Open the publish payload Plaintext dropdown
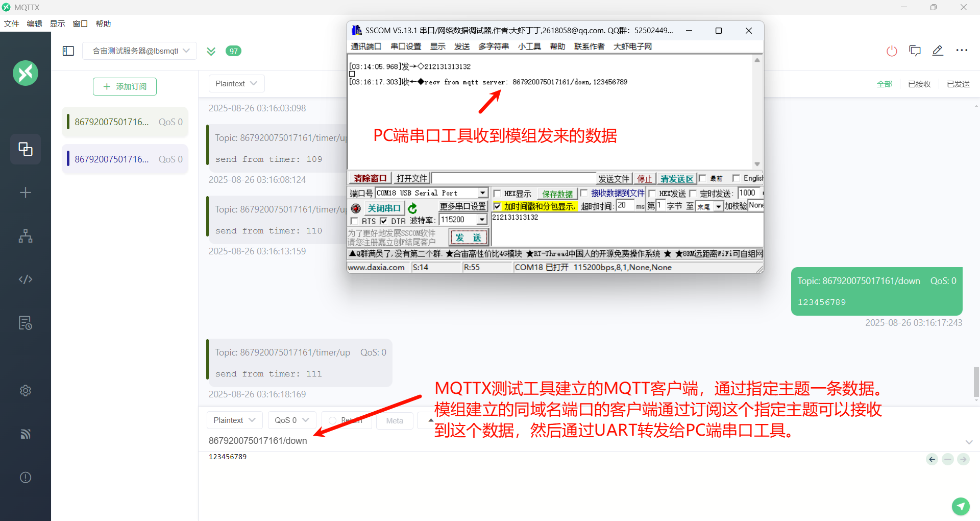The width and height of the screenshot is (980, 521). 234,420
